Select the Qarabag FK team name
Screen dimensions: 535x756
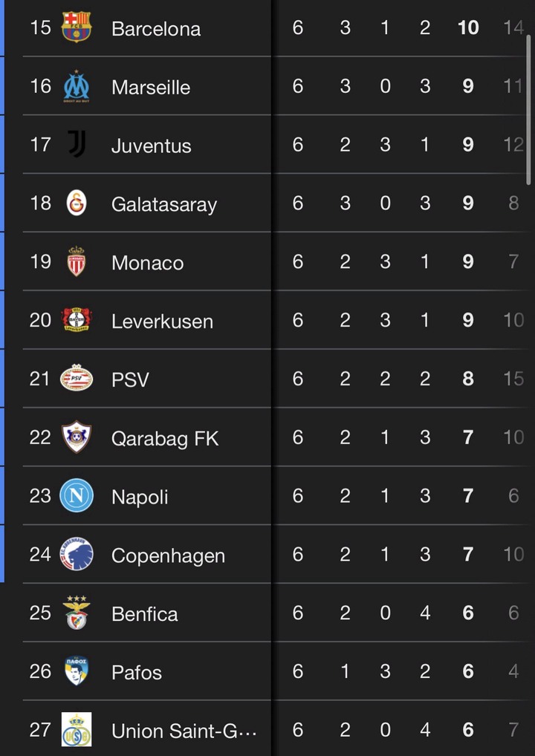coord(165,438)
